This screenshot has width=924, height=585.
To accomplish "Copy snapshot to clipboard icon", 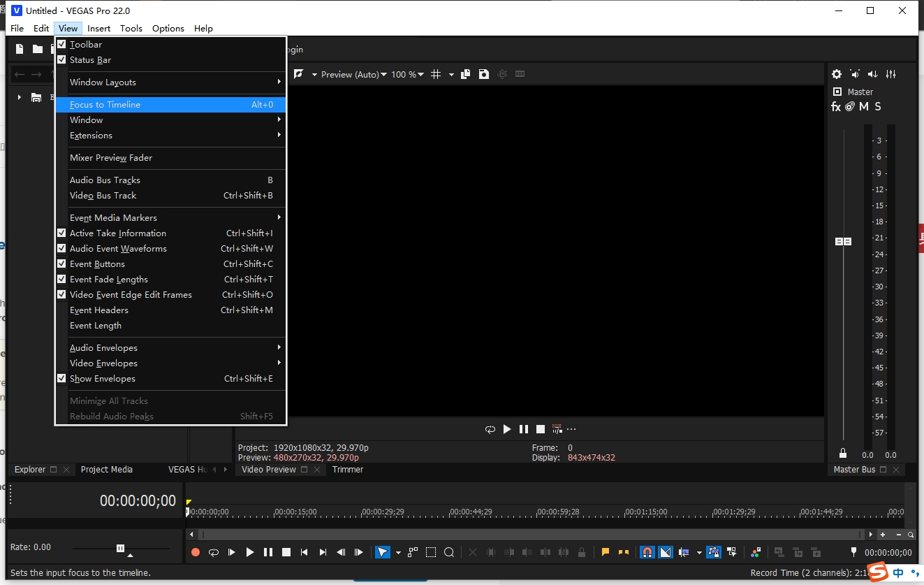I will point(466,74).
